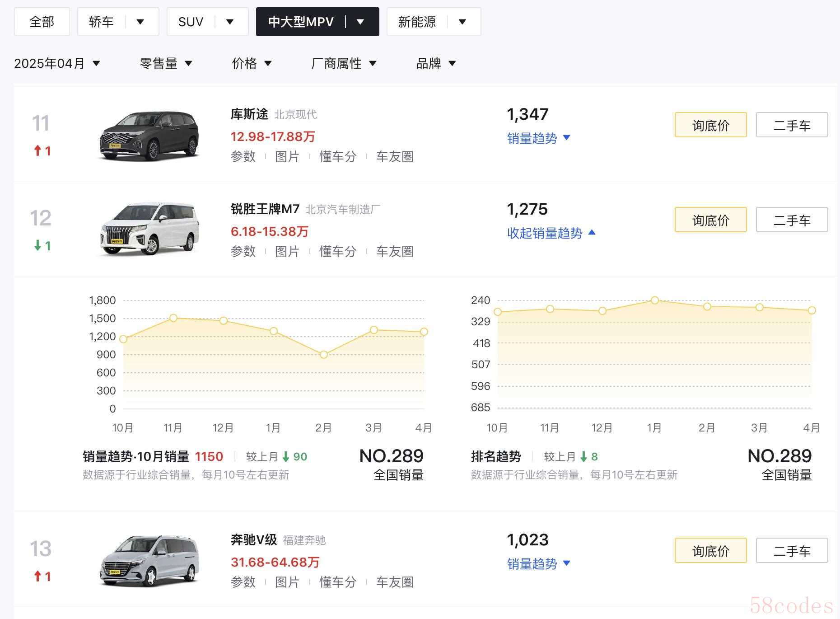This screenshot has height=619, width=840.
Task: Click 二手车 button for 锐胜王牌M7
Action: tap(792, 220)
